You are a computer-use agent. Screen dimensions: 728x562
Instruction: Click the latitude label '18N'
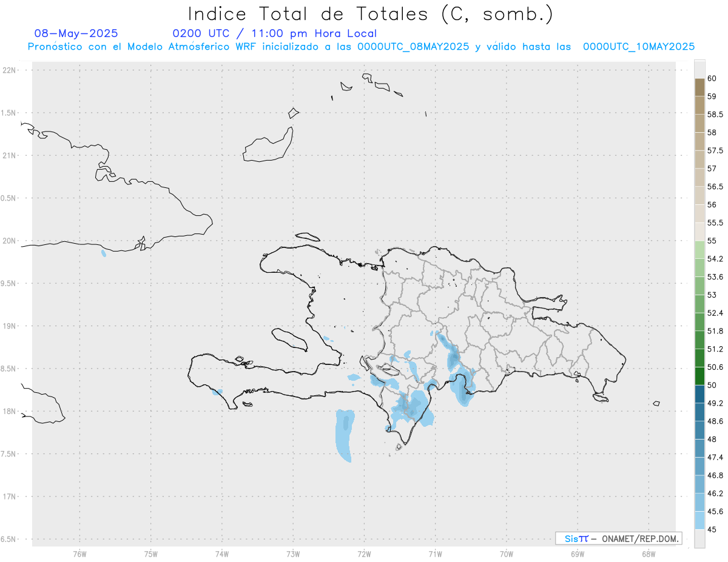pyautogui.click(x=9, y=411)
